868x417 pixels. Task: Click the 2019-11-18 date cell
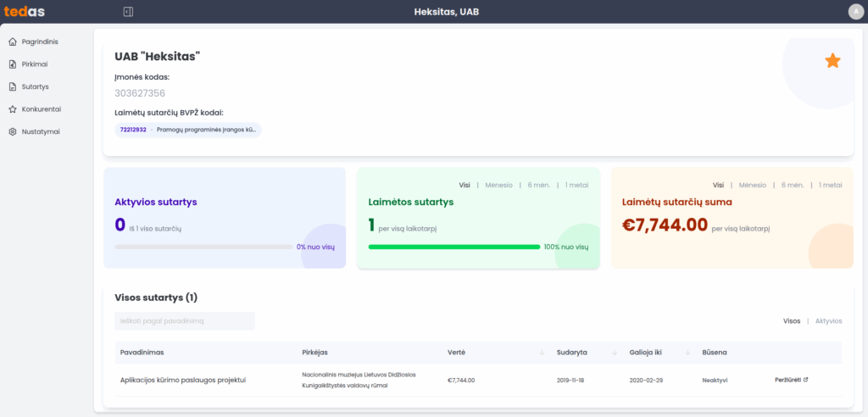(x=570, y=381)
